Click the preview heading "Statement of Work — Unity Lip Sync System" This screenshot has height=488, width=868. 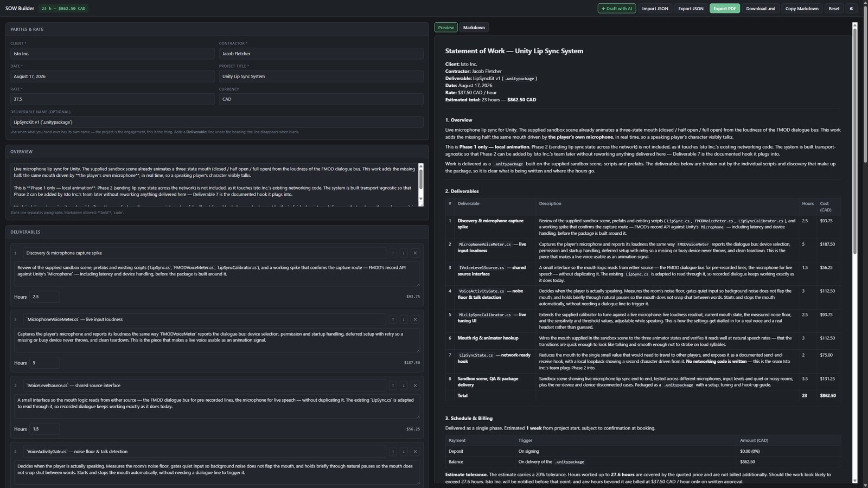[514, 51]
